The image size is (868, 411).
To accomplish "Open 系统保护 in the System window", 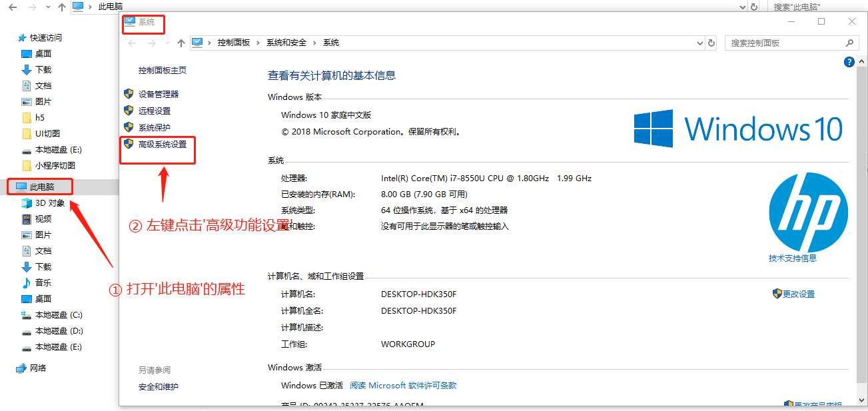I will (154, 127).
